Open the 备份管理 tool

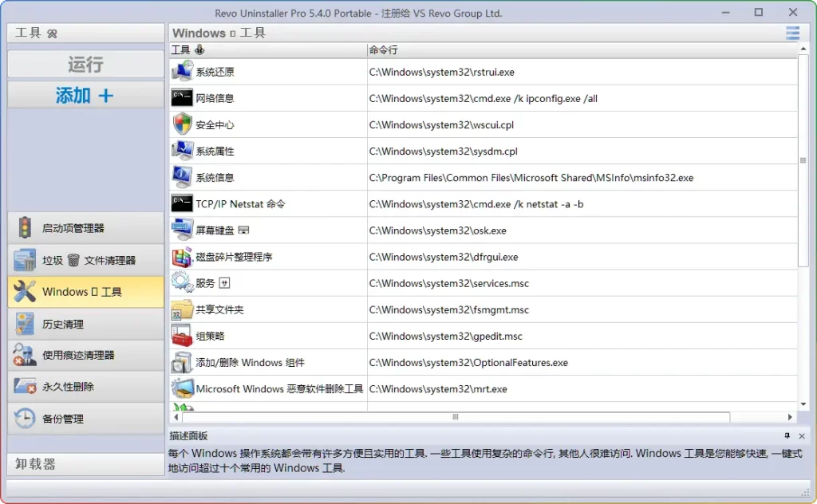[86, 418]
